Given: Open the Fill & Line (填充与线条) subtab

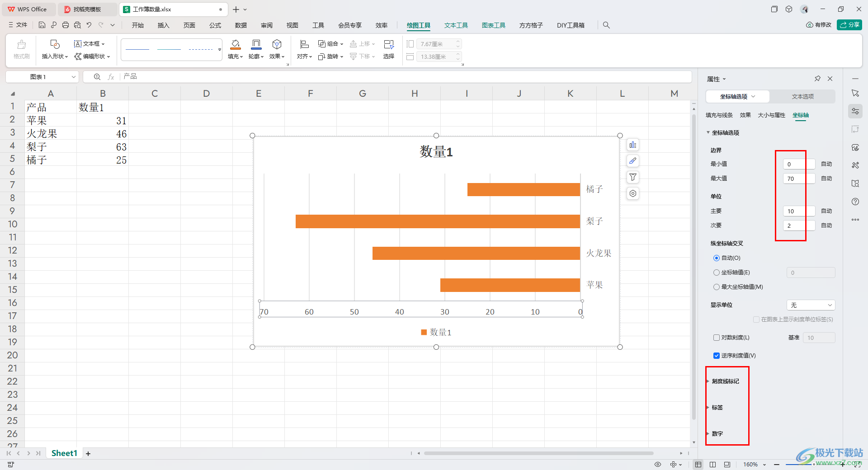Looking at the screenshot, I should (719, 115).
